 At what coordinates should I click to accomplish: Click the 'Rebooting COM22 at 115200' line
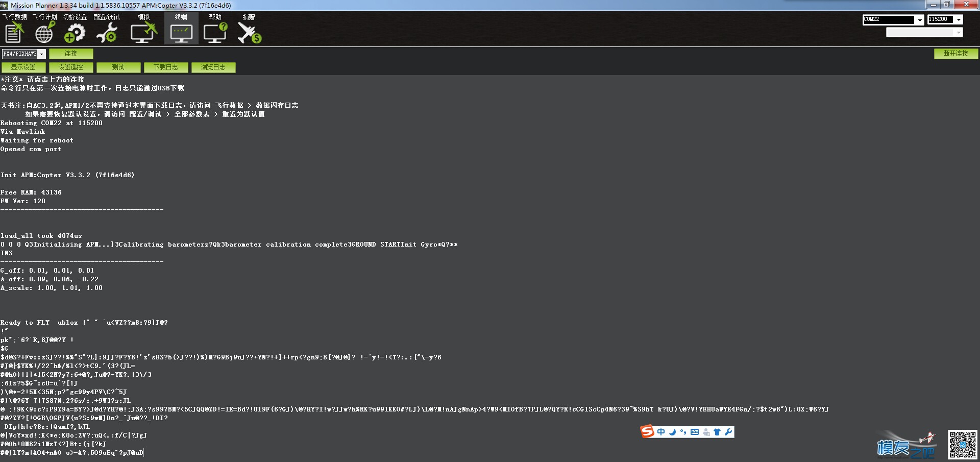(x=52, y=123)
